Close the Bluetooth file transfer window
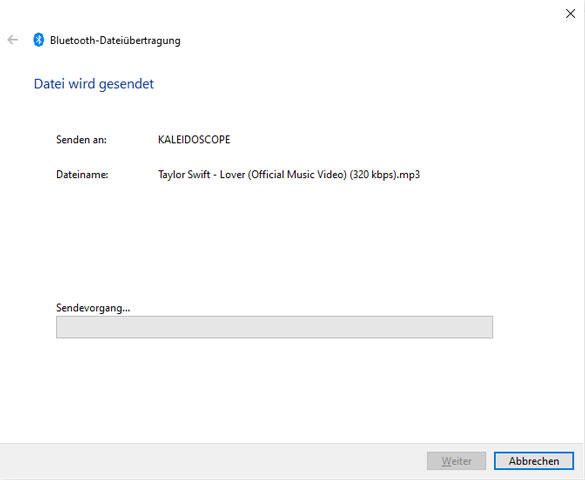The width and height of the screenshot is (585, 480). coord(570,14)
